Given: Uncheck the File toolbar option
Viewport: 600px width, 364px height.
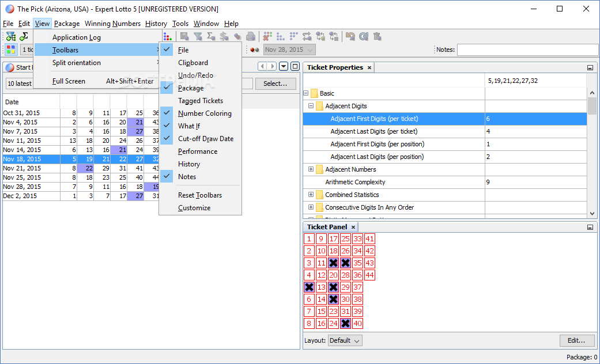Looking at the screenshot, I should coord(200,50).
